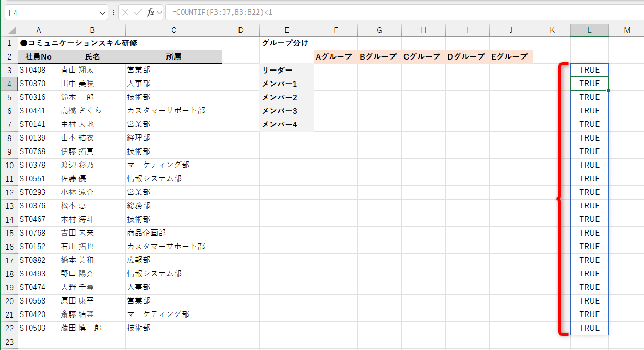Select column A header

39,30
